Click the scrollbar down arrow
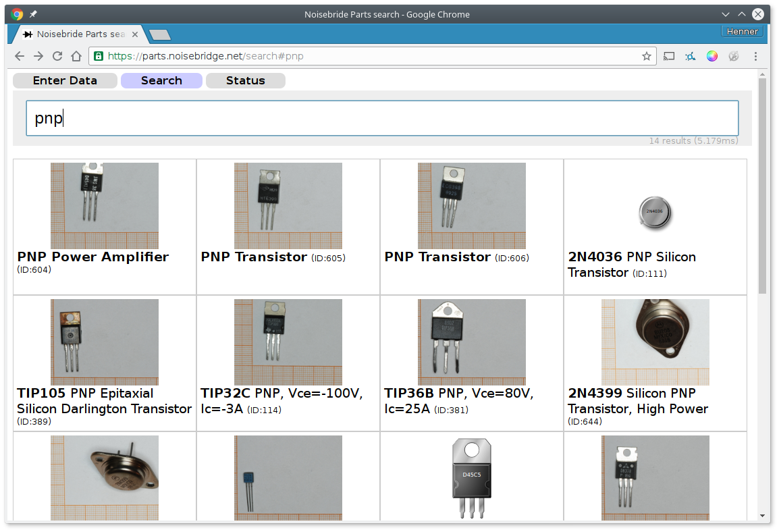This screenshot has height=532, width=779. [763, 516]
